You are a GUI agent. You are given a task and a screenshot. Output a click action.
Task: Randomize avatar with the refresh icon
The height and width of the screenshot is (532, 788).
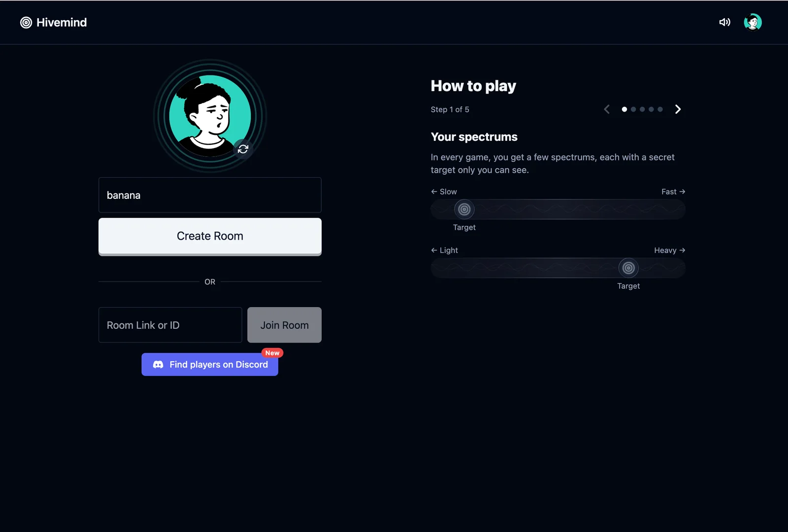[243, 149]
